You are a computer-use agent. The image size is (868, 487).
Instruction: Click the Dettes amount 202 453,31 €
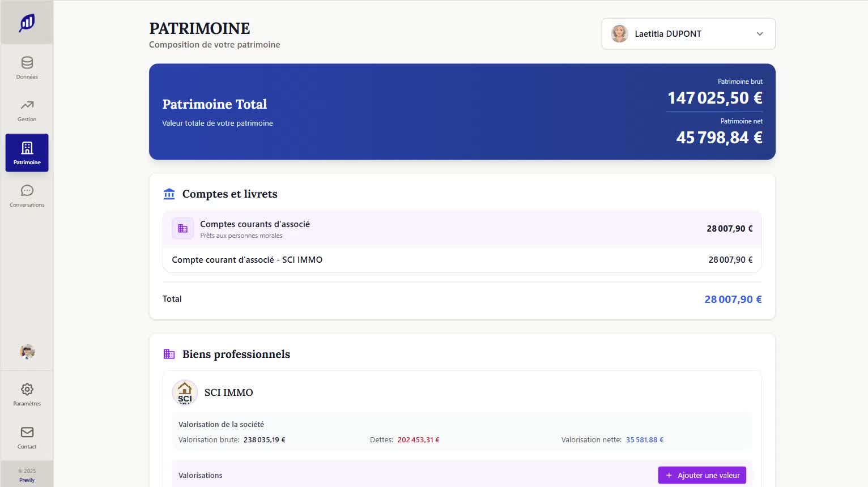click(418, 440)
